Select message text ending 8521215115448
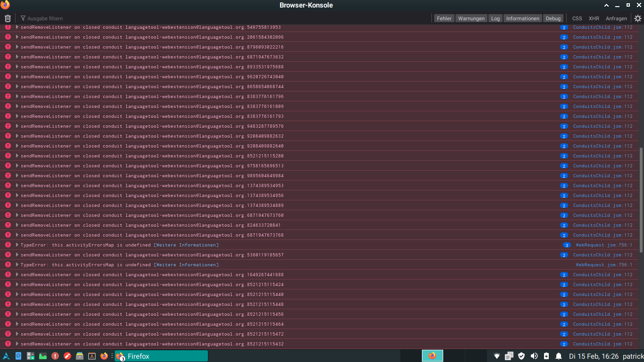This screenshot has height=362, width=644. (x=152, y=304)
